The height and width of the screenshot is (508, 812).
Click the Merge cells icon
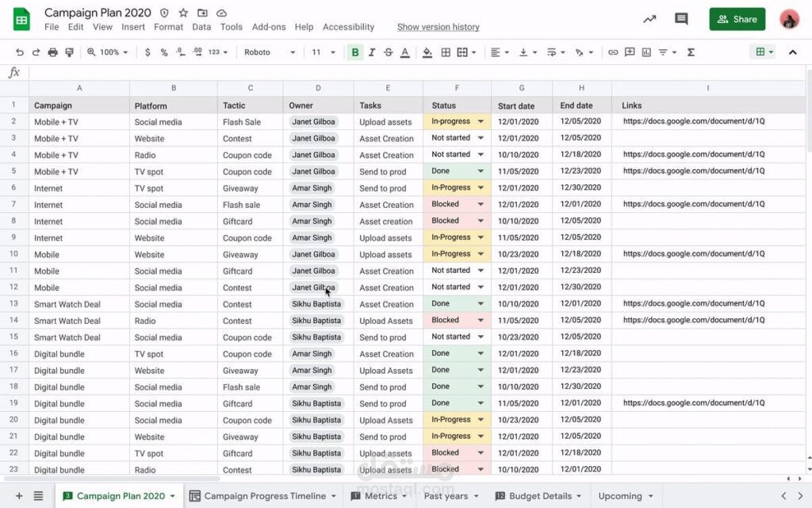(x=462, y=52)
